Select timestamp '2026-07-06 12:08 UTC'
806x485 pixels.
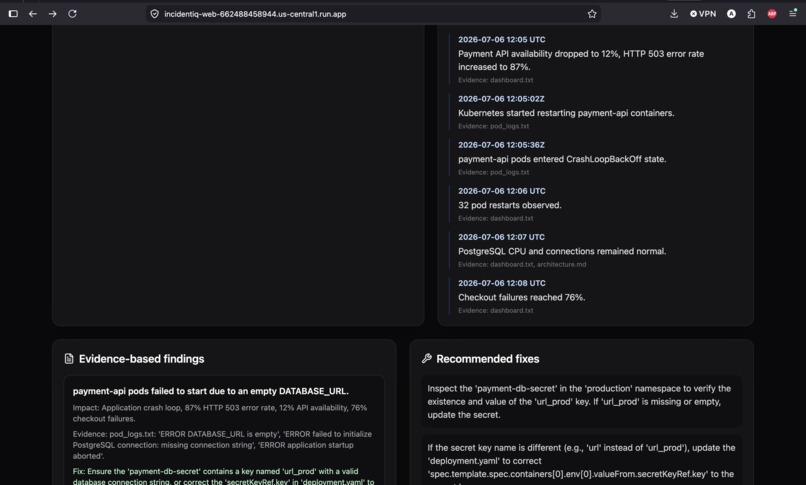click(502, 283)
